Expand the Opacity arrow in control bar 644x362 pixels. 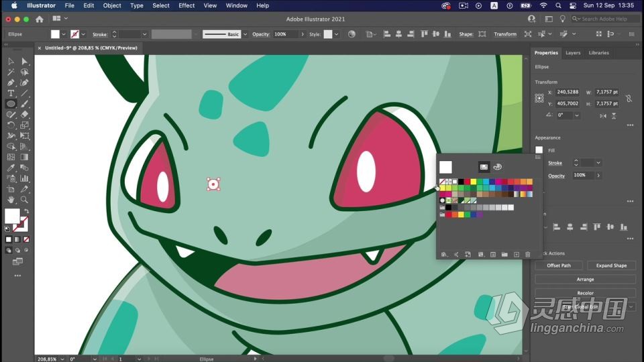[303, 34]
